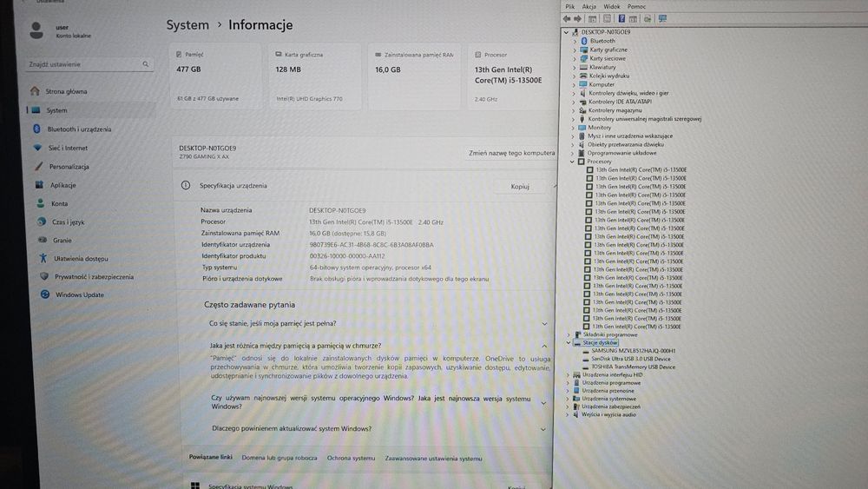Select Kontrolery dźwięku, wideo i gier row
Image resolution: width=868 pixels, height=489 pixels.
pyautogui.click(x=628, y=93)
